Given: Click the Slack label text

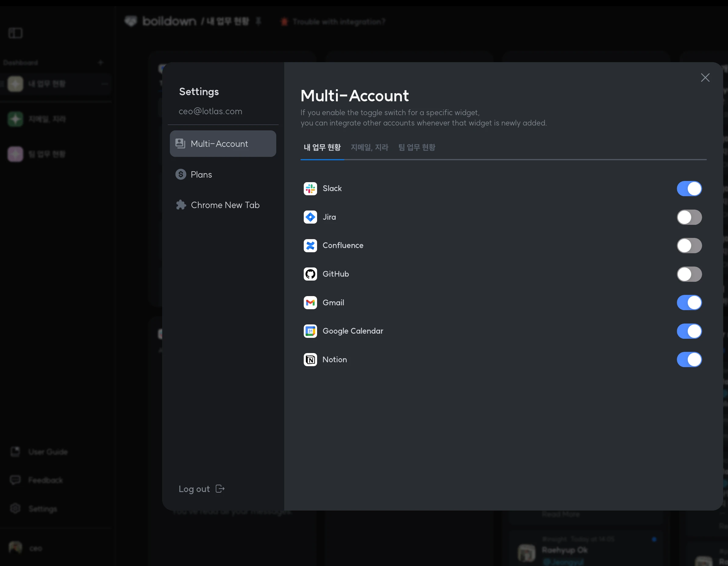Looking at the screenshot, I should [x=332, y=189].
